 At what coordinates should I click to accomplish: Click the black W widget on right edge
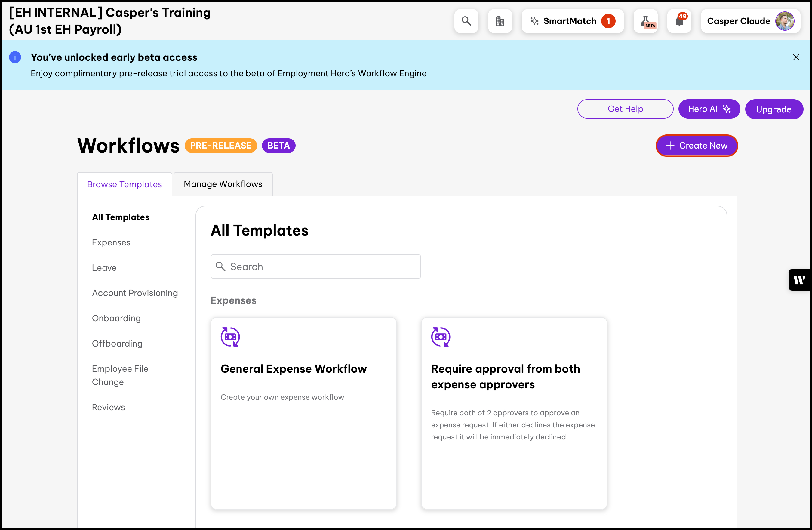tap(799, 280)
